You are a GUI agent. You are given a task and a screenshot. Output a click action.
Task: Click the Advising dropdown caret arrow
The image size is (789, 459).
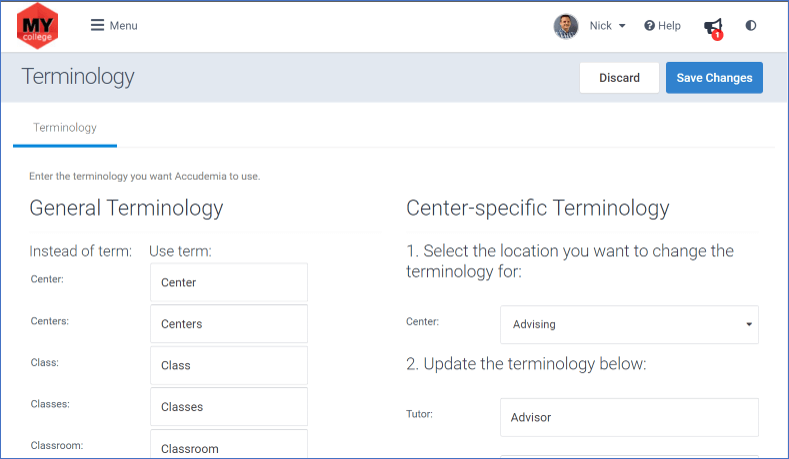(749, 325)
